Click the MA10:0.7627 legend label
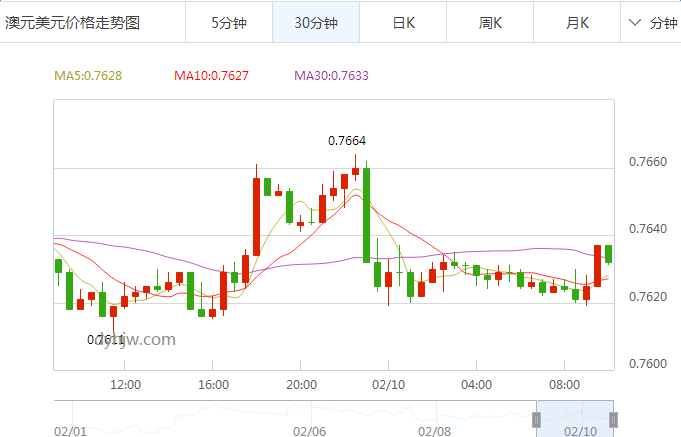681x437 pixels. pyautogui.click(x=211, y=76)
